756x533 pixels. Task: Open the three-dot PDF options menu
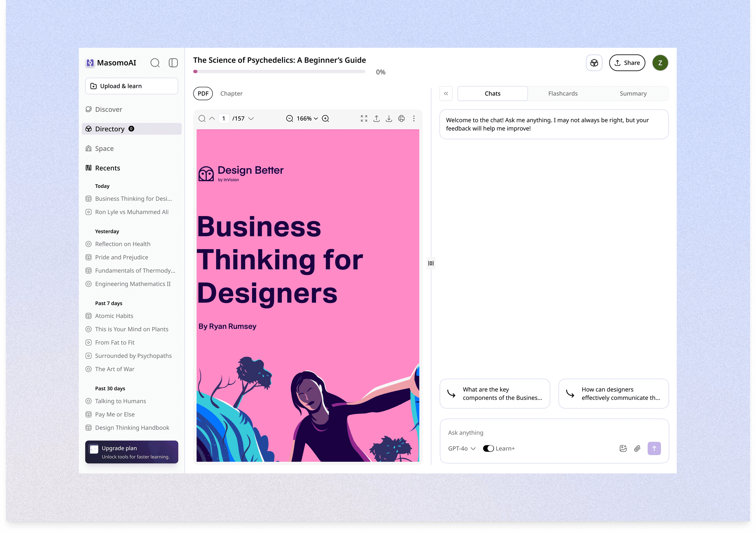point(414,118)
